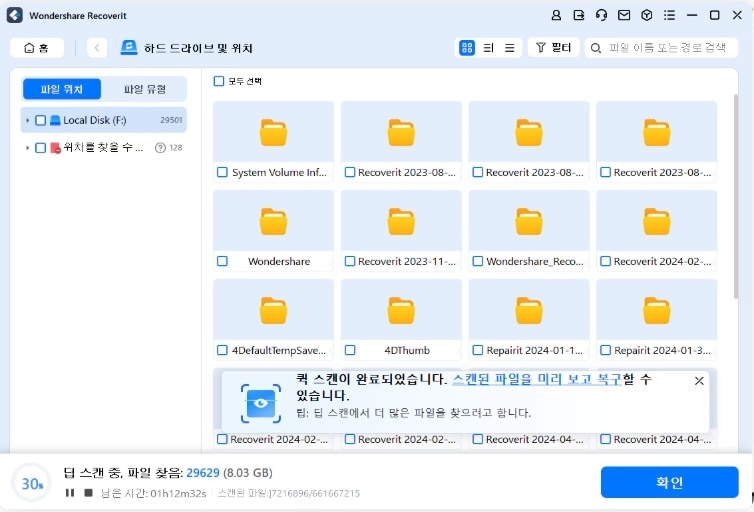754x512 pixels.
Task: Click the found files count 29629
Action: pyautogui.click(x=203, y=473)
